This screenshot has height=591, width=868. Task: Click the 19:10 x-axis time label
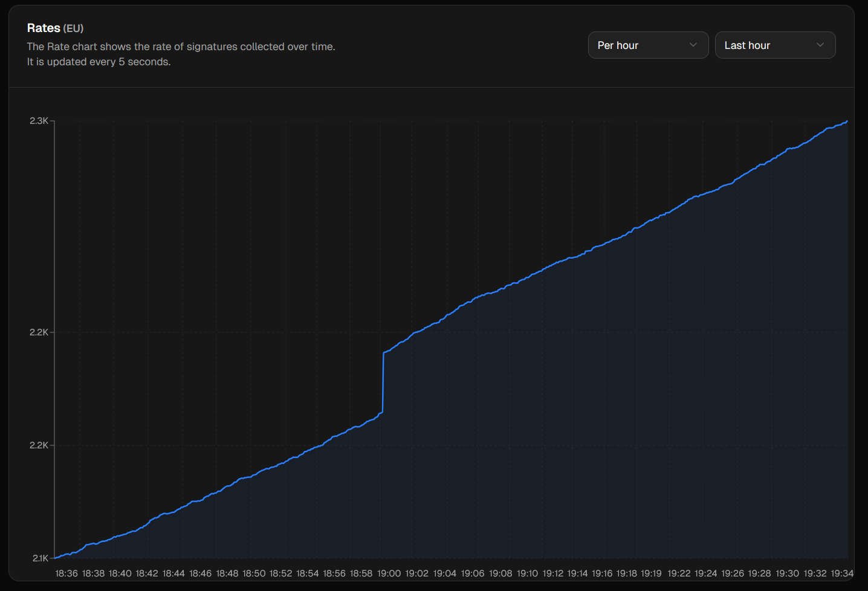(x=527, y=573)
